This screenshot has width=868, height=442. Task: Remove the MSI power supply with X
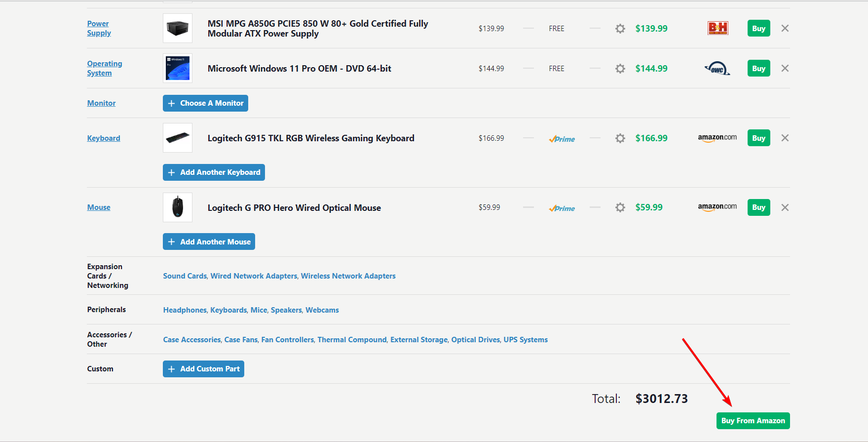(x=785, y=29)
